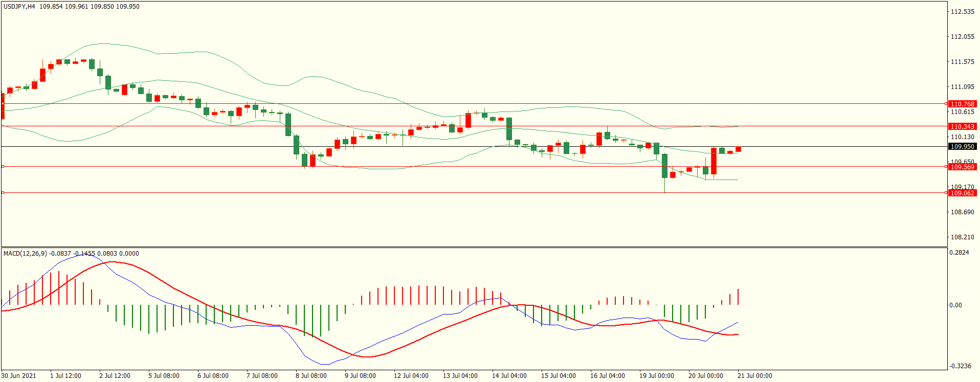This screenshot has width=980, height=382.
Task: Click the 12 Jul 04:00 time label
Action: tap(411, 376)
